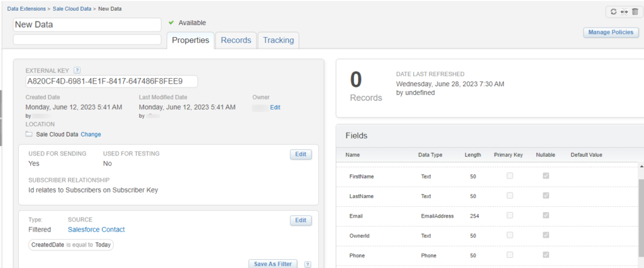Viewport: 644px width, 268px height.
Task: Toggle Nullable checkbox for LastName field
Action: pyautogui.click(x=546, y=196)
